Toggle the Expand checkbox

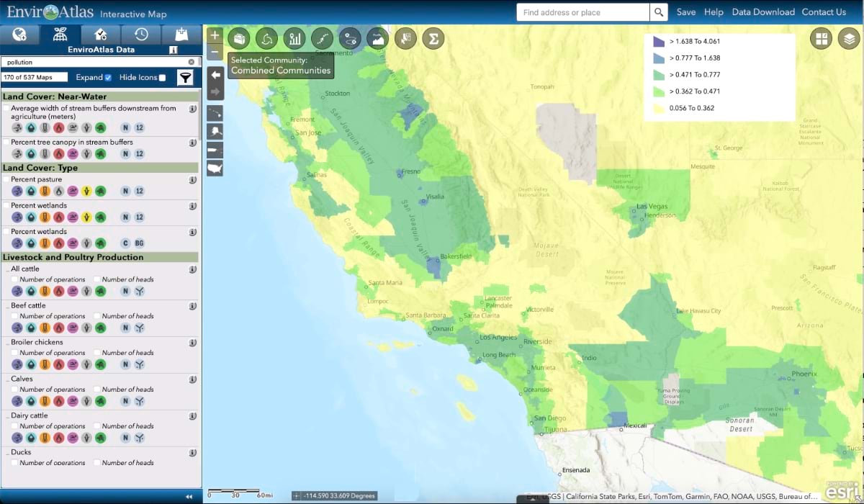click(108, 78)
